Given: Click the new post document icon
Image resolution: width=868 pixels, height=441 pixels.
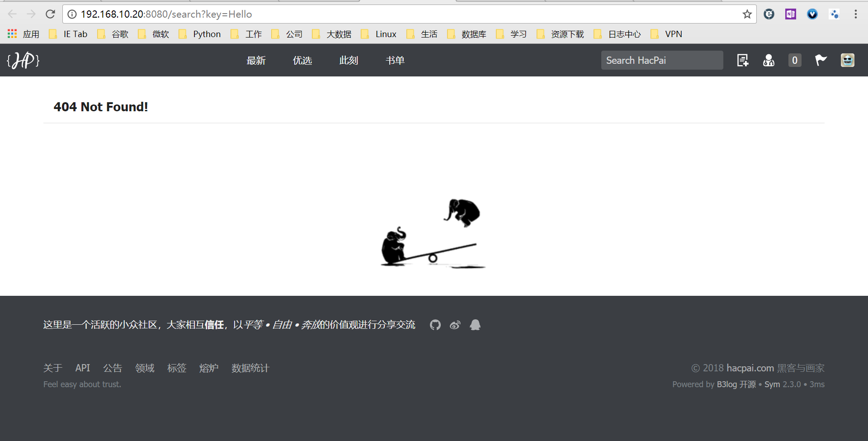Looking at the screenshot, I should point(742,60).
